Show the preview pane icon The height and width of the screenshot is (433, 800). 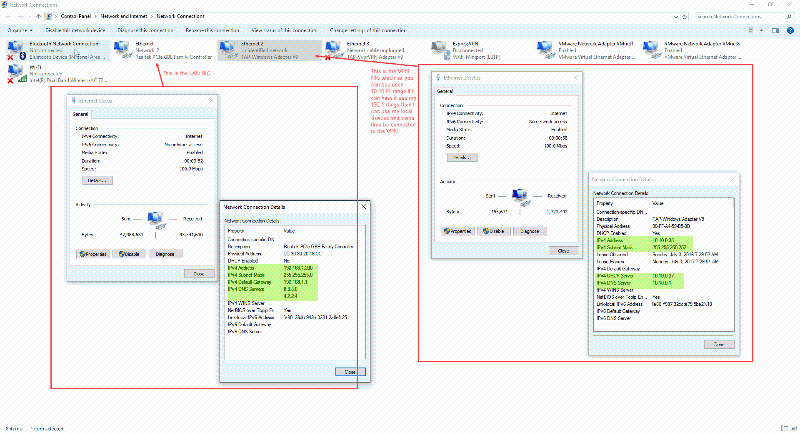point(775,30)
